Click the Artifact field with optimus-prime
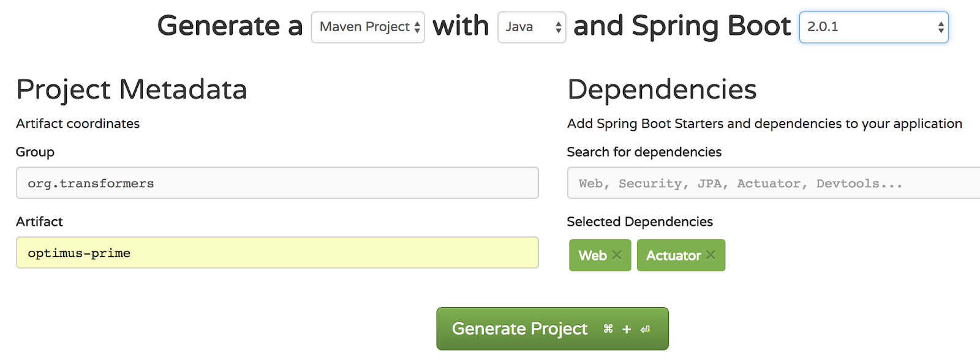This screenshot has width=980, height=356. point(277,253)
